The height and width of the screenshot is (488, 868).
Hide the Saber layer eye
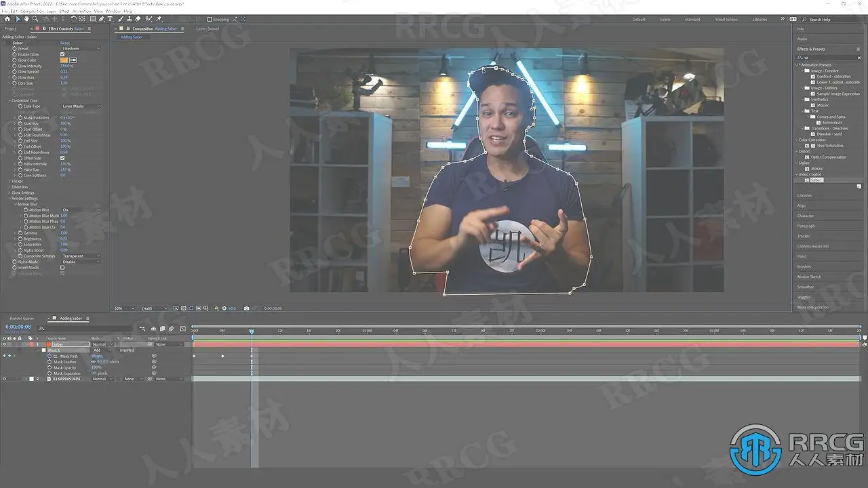(x=4, y=344)
